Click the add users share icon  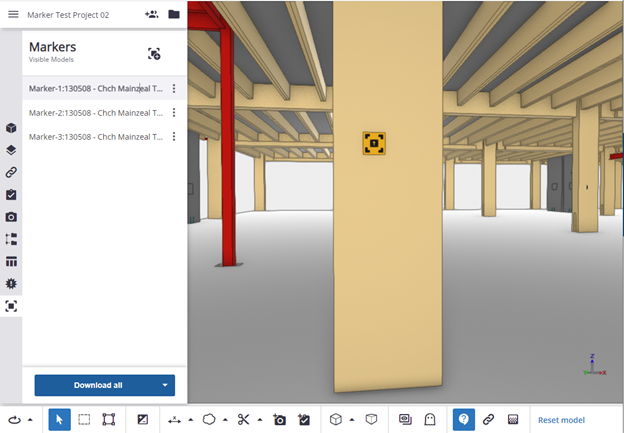tap(151, 15)
